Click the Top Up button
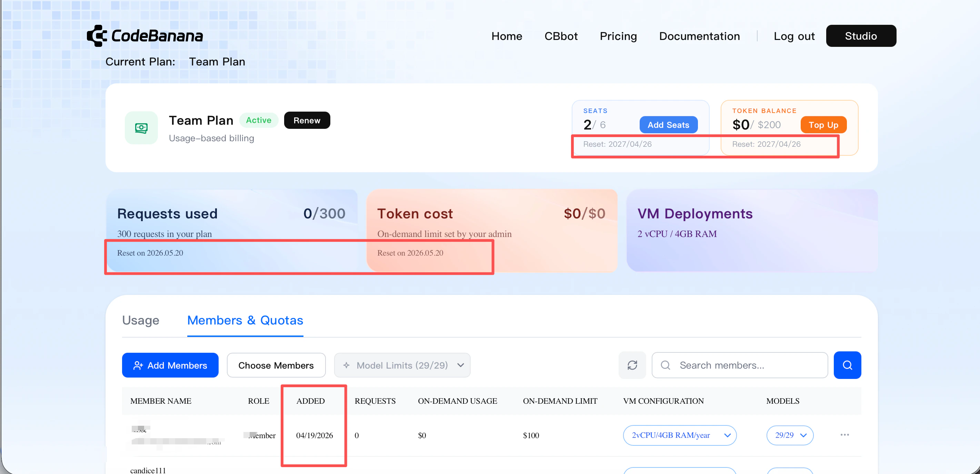This screenshot has height=474, width=980. coord(823,125)
